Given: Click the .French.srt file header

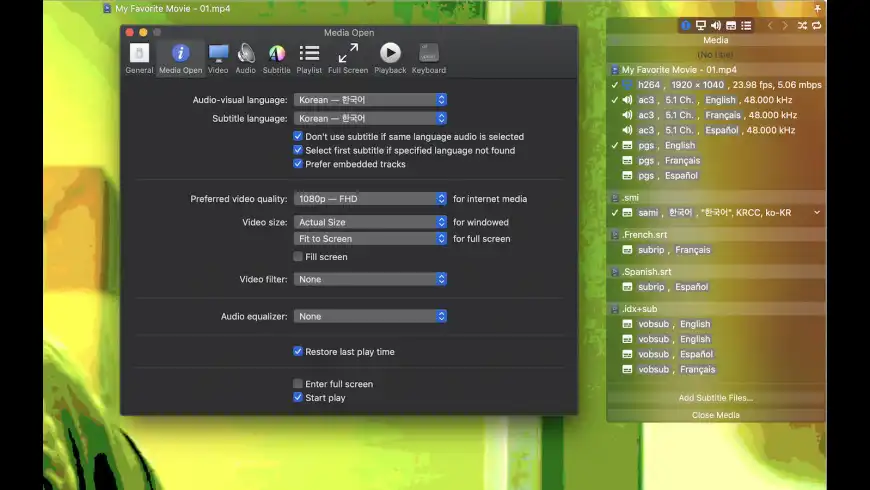Looking at the screenshot, I should click(x=716, y=235).
